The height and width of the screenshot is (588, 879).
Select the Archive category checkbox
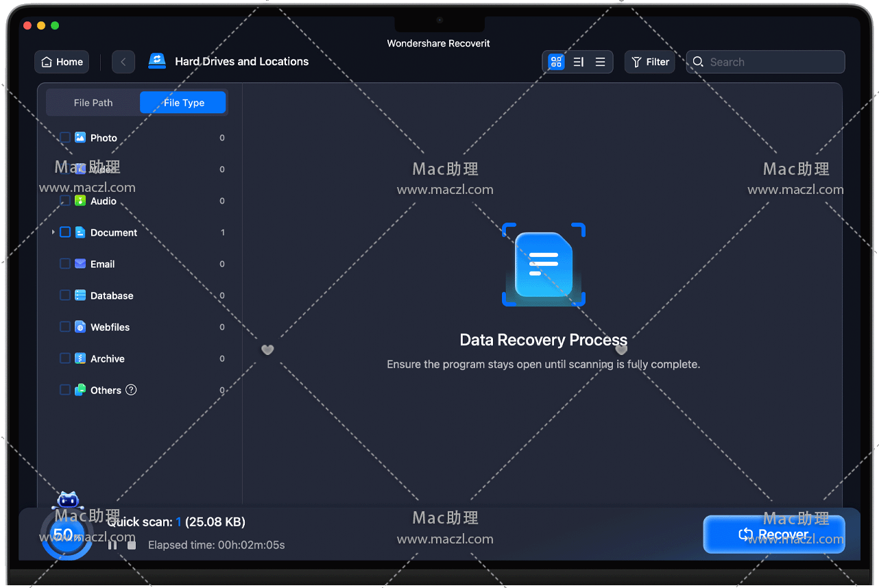coord(65,358)
